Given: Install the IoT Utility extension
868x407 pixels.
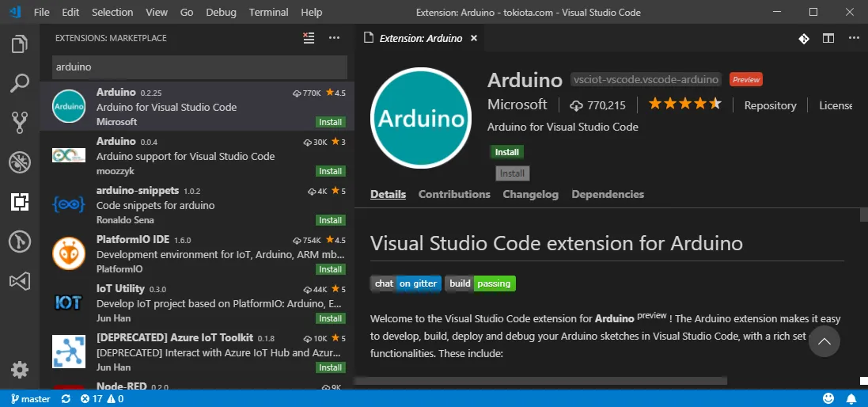Looking at the screenshot, I should pyautogui.click(x=331, y=318).
